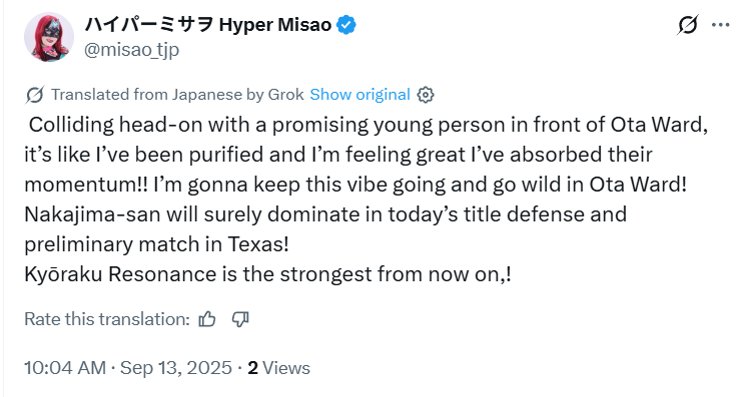Open Grok explain-post icon at top right

[688, 25]
